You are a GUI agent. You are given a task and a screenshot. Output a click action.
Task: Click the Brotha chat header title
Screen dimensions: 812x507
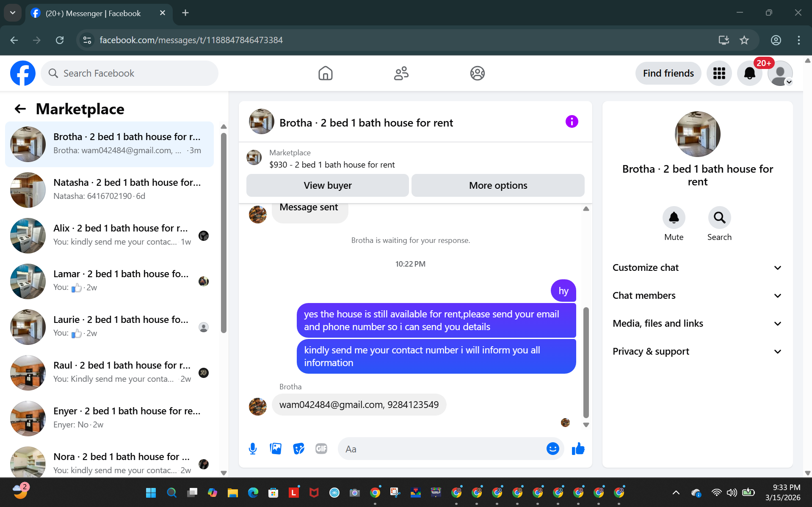366,123
